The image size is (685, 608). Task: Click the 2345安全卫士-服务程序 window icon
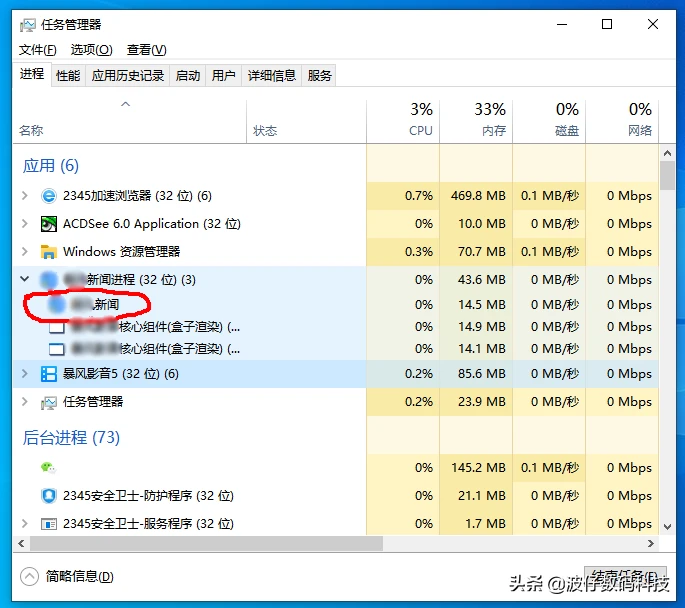point(48,524)
